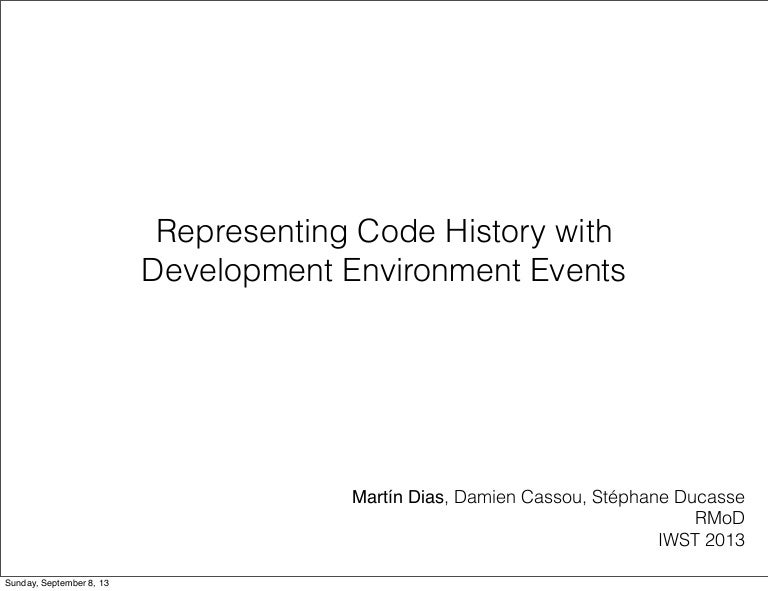The image size is (768, 591).
Task: Click the year "2013" in the conference line
Action: pos(724,542)
